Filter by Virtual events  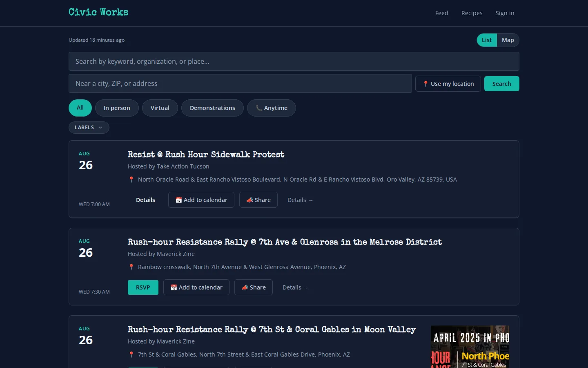click(x=160, y=108)
